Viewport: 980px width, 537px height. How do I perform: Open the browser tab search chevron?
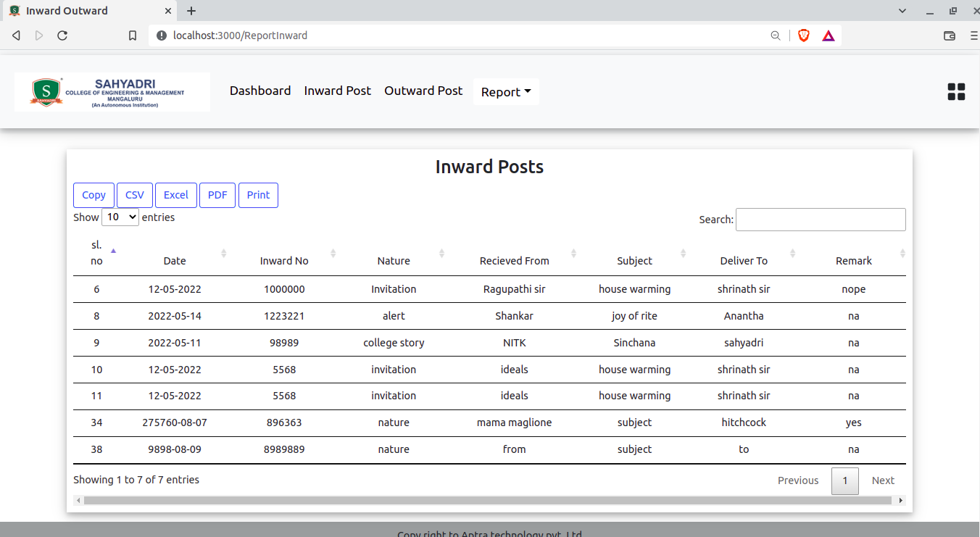click(902, 11)
